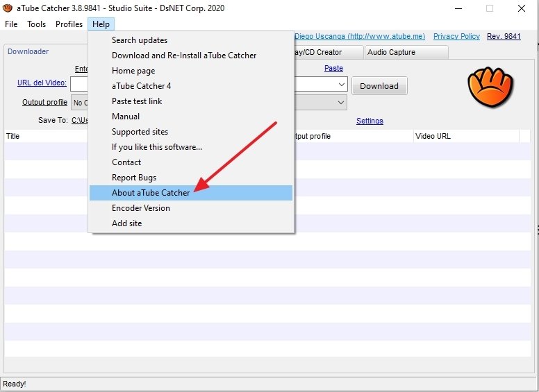Expand the video URL dropdown arrow
539x392 pixels.
tap(341, 85)
